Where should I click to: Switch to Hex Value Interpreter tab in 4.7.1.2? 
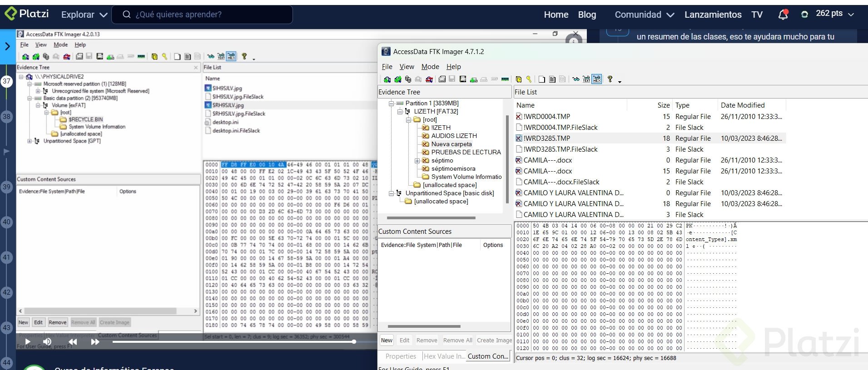click(444, 356)
